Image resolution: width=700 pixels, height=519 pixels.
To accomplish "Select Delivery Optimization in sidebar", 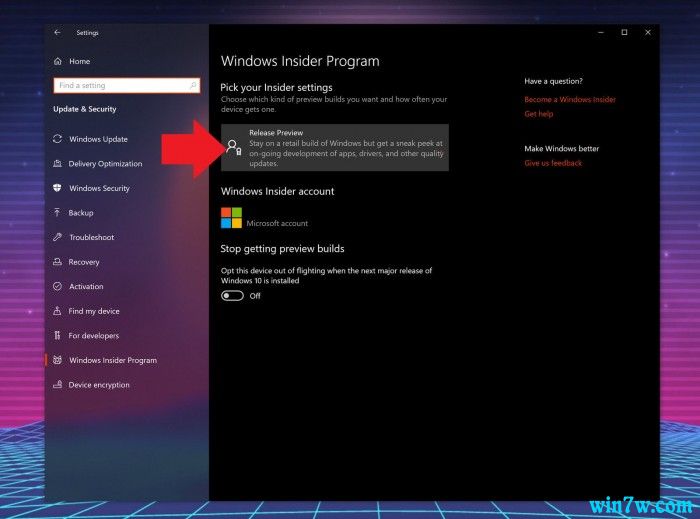I will coord(105,164).
